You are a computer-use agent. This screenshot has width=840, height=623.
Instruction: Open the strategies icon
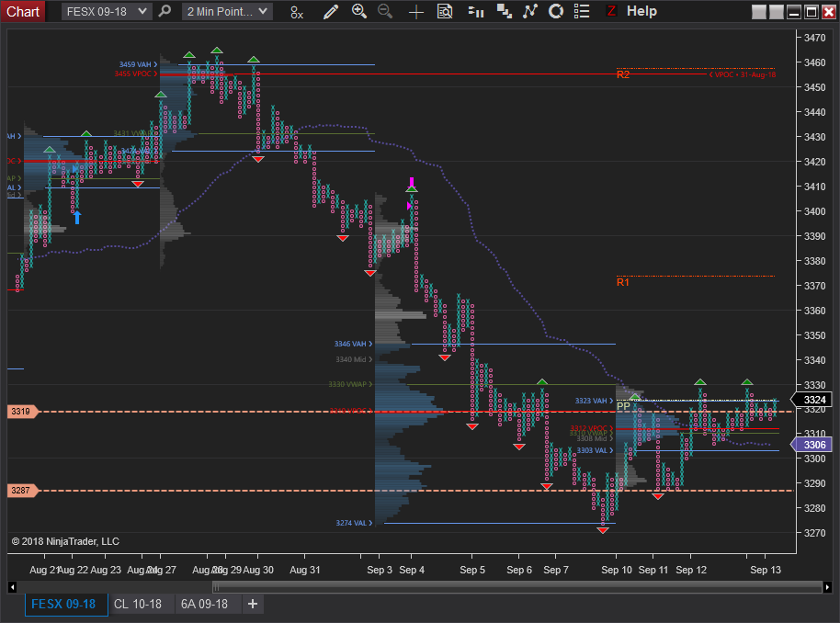(556, 11)
